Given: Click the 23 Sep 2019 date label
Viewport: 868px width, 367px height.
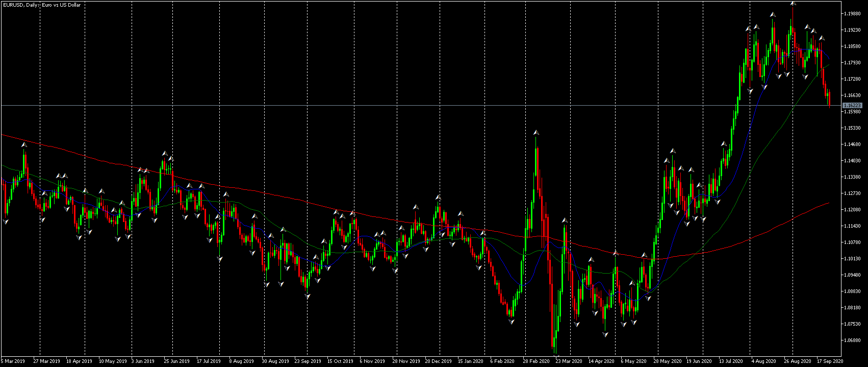Looking at the screenshot, I should click(x=308, y=361).
